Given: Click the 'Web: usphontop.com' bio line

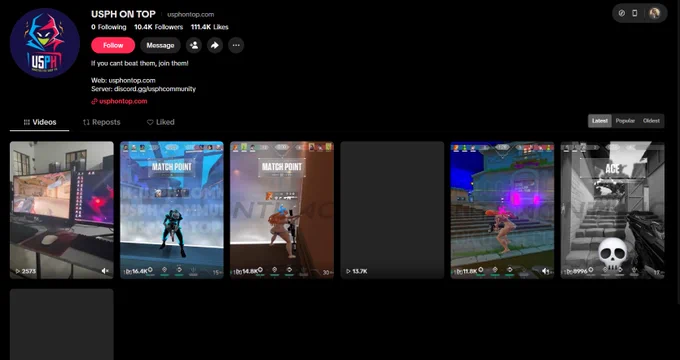Looking at the screenshot, I should 123,80.
